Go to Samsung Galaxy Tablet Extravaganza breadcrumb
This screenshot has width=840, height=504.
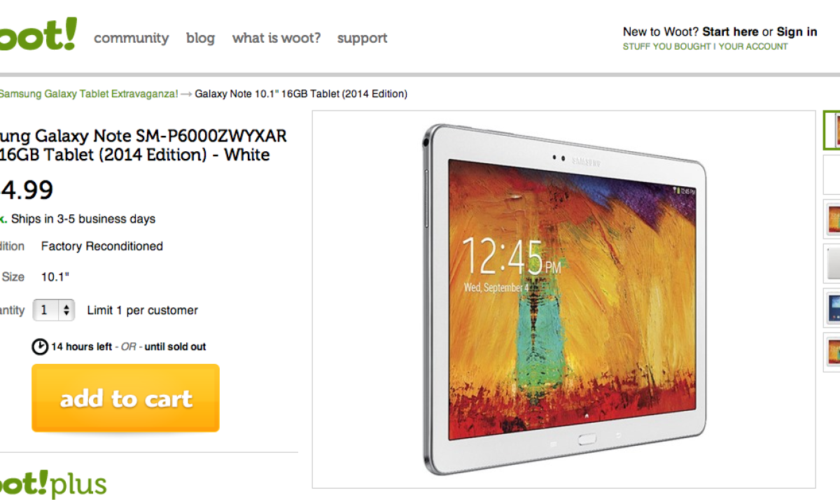[89, 94]
